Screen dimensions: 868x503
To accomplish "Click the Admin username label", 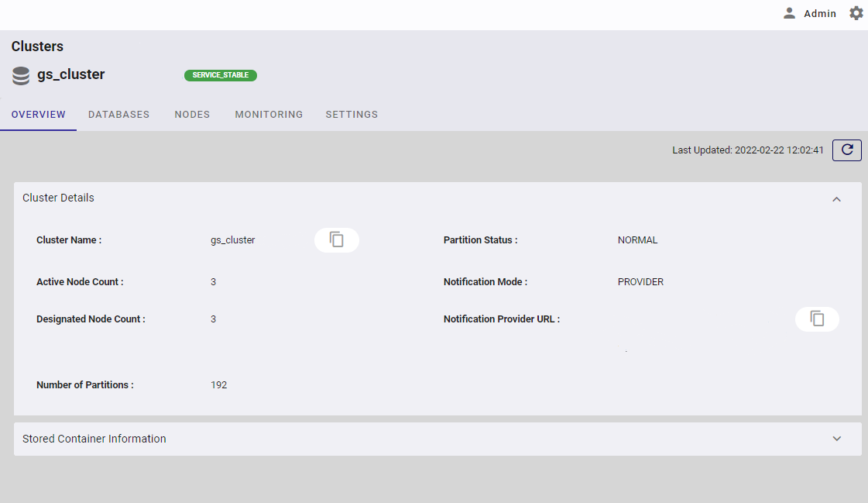I will coord(820,13).
